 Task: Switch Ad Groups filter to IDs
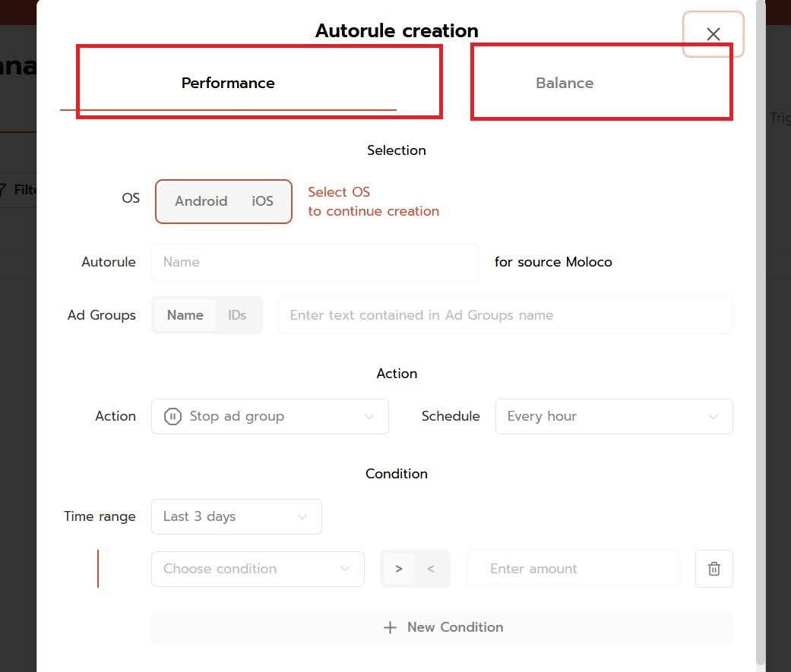pos(237,315)
